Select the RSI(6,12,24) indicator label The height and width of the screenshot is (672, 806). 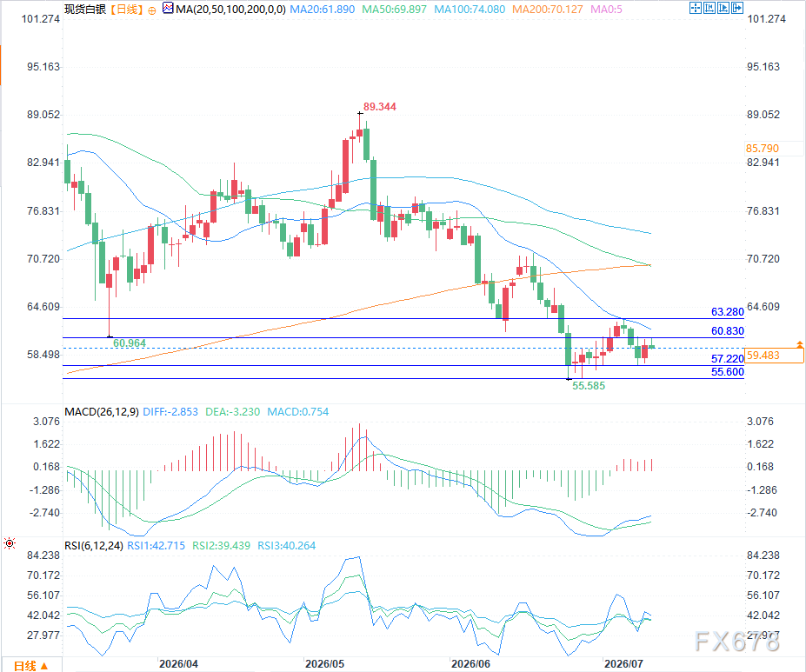click(x=94, y=546)
